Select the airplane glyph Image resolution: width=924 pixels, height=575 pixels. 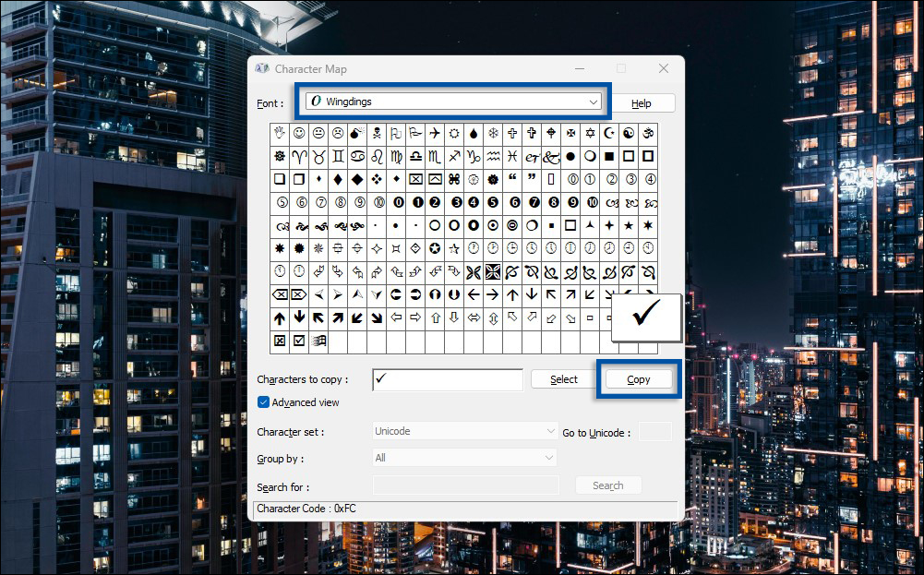coord(435,134)
